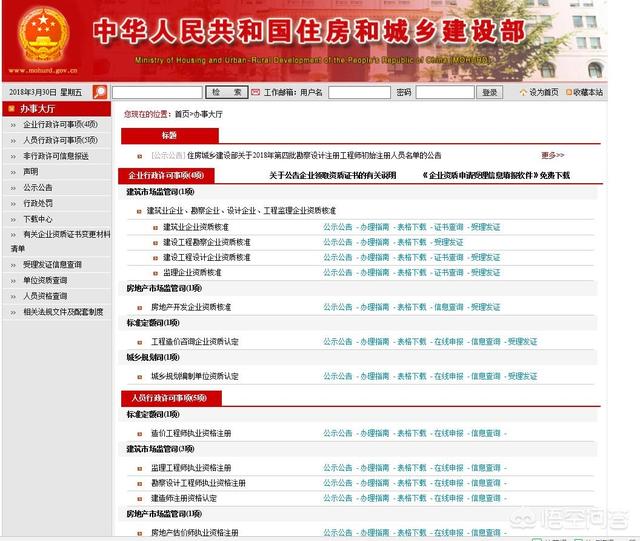Viewport: 640px width, 541px height.
Task: Open sidebar item 人员行政许可事项(5项)
Action: pos(60,140)
